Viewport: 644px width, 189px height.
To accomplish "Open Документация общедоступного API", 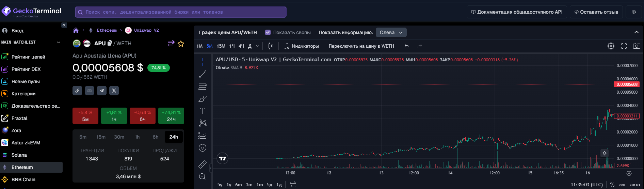I will 517,12.
